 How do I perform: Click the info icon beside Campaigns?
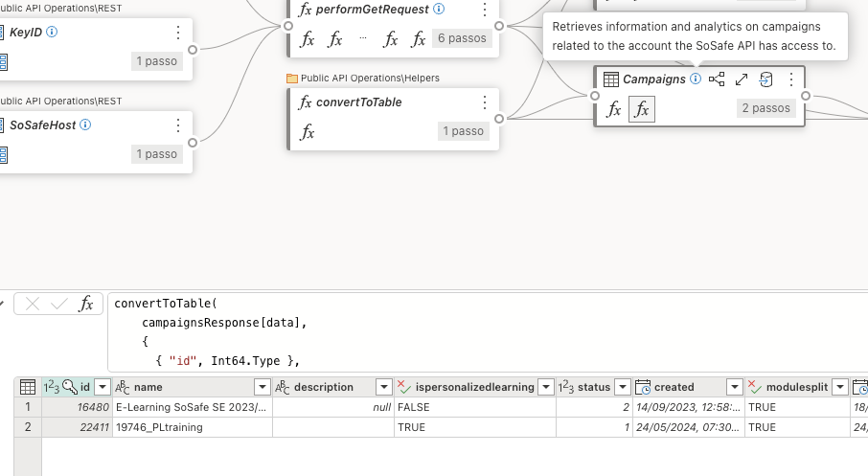[x=695, y=79]
